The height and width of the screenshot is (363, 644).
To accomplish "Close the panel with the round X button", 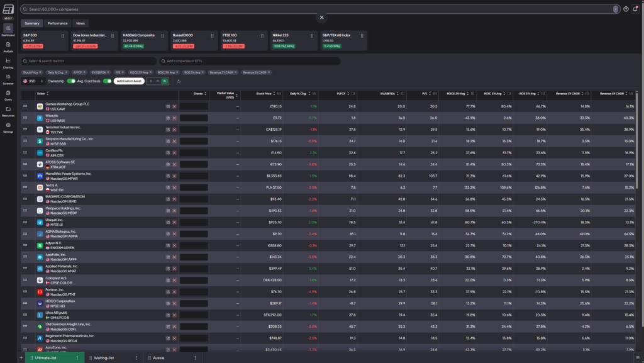I will click(x=321, y=18).
